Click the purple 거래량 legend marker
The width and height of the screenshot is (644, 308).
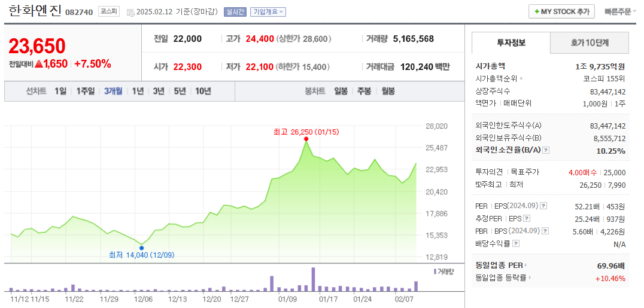pos(435,272)
